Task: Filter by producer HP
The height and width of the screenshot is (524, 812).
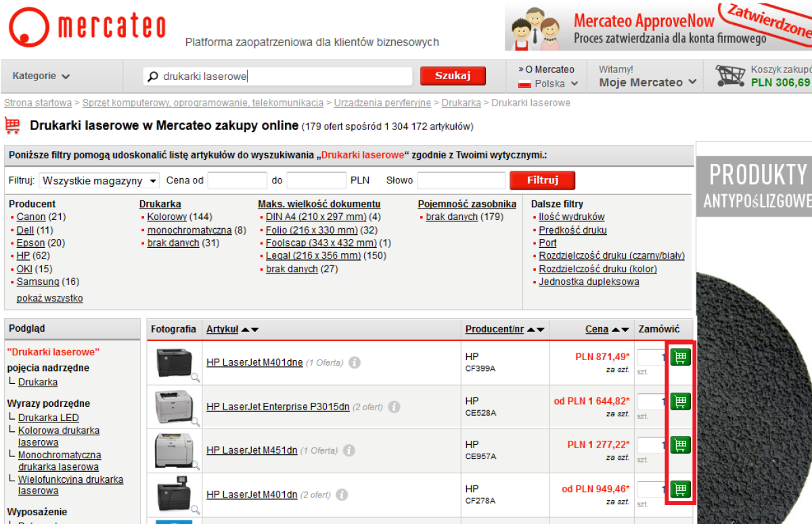Action: 24,255
